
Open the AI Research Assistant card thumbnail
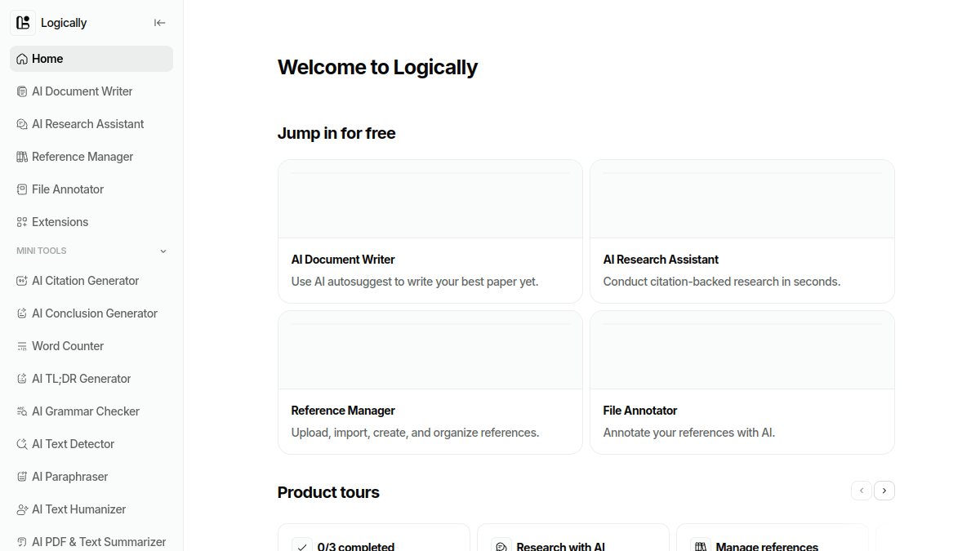click(x=742, y=199)
